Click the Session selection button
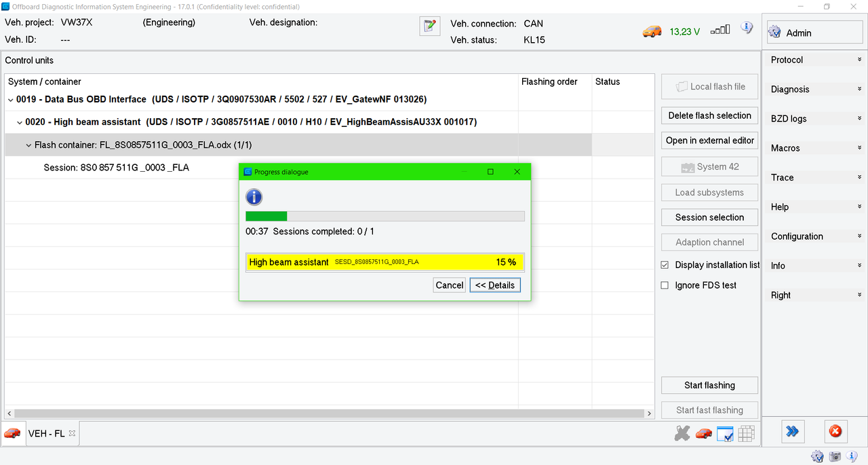This screenshot has height=465, width=868. coord(710,217)
